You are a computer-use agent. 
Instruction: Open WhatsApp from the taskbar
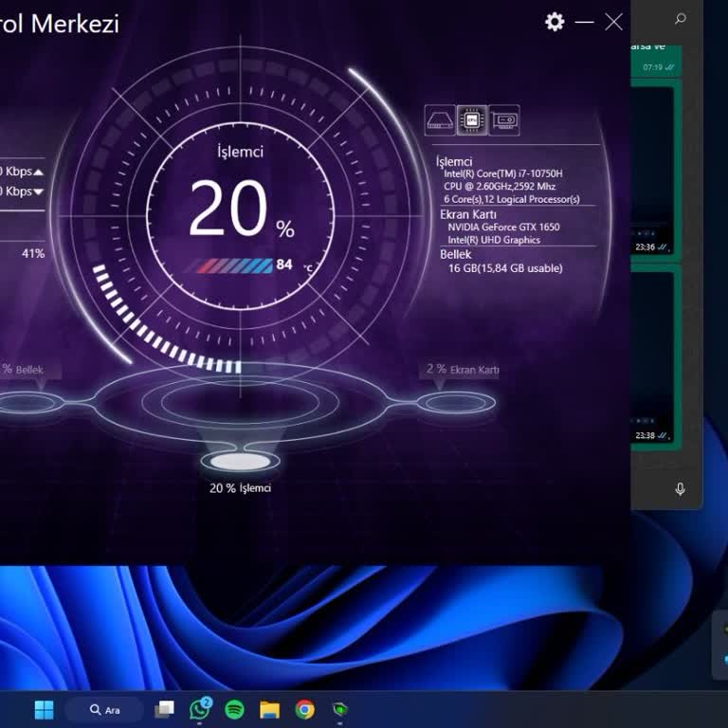point(200,709)
